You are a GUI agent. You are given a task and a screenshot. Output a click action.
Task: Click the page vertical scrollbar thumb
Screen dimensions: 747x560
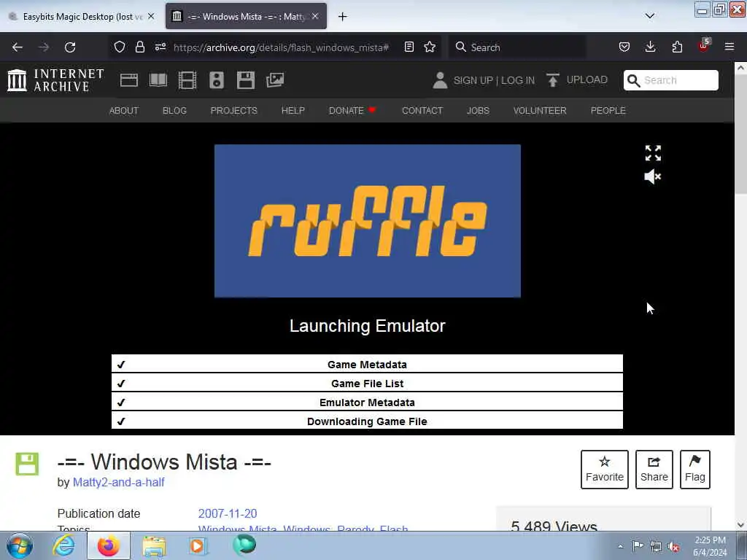pyautogui.click(x=740, y=134)
